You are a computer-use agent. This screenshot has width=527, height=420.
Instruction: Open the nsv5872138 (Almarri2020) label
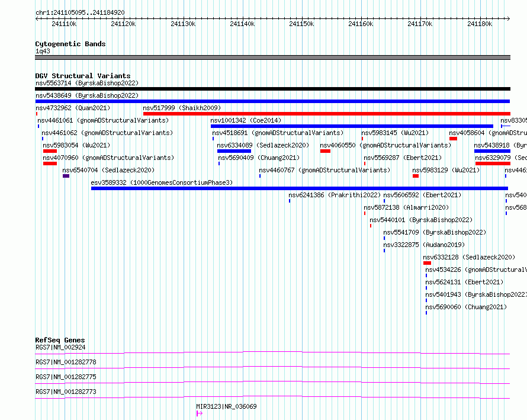(406, 207)
